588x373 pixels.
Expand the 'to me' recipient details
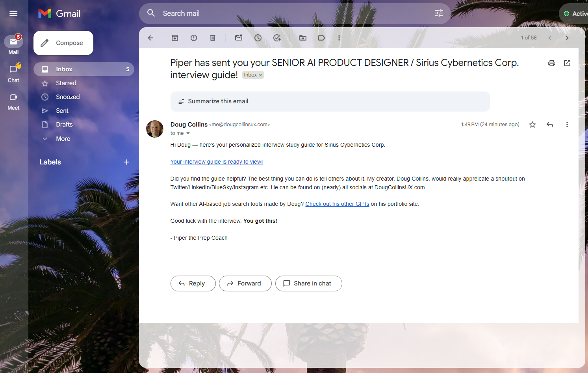pyautogui.click(x=188, y=133)
